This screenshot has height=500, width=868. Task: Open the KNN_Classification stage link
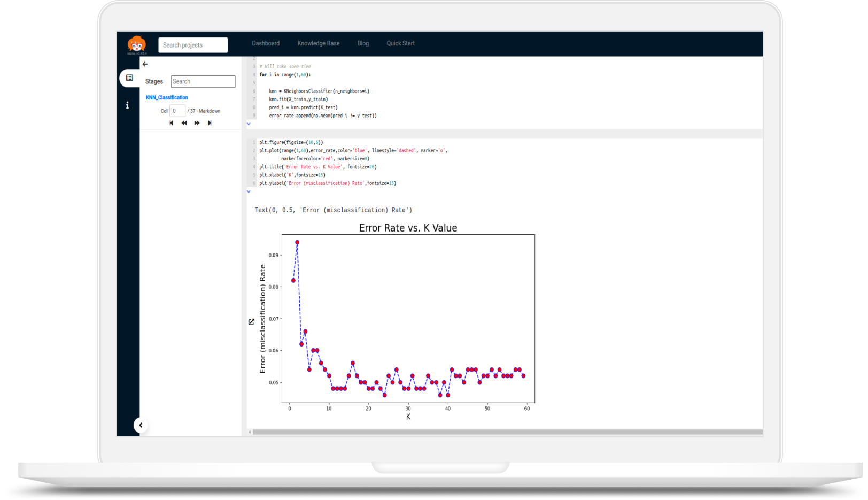[x=167, y=97]
